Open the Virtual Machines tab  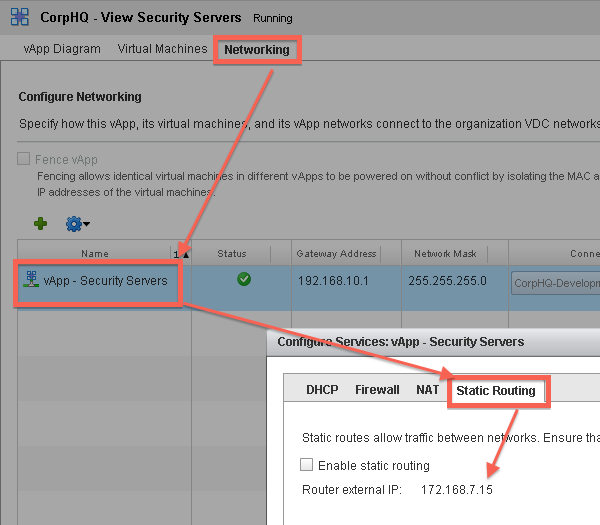click(x=162, y=49)
